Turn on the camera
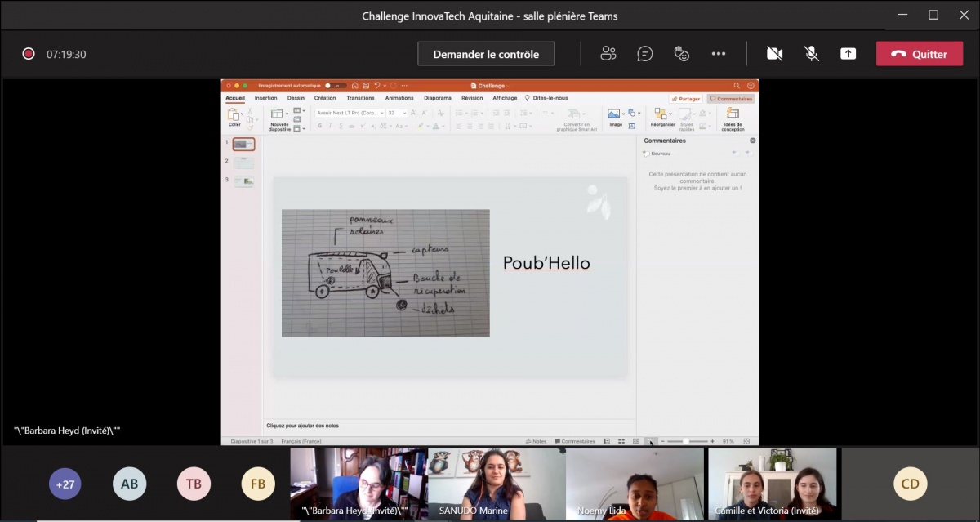The width and height of the screenshot is (980, 522). tap(774, 54)
